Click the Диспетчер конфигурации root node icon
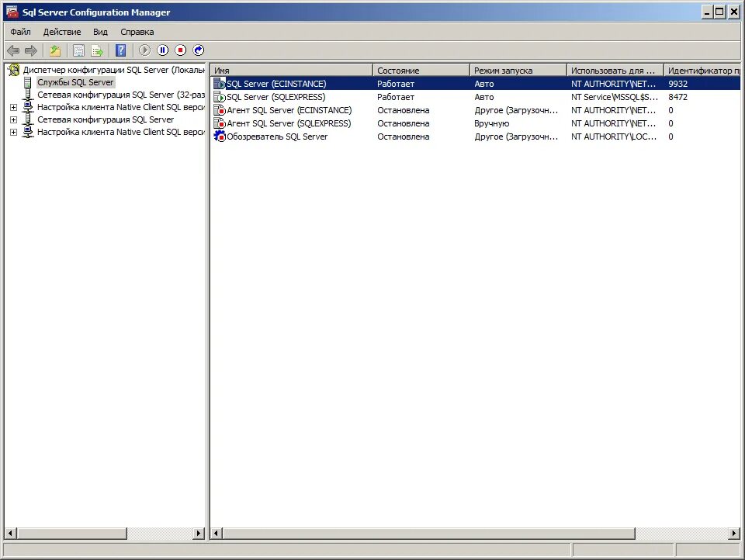745x560 pixels. (x=14, y=70)
